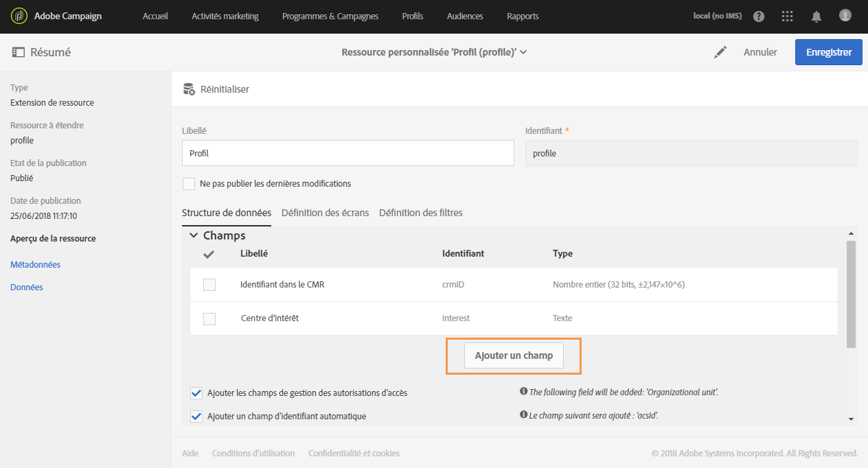Click the blue Enregistrer button
The height and width of the screenshot is (468, 868).
(828, 52)
